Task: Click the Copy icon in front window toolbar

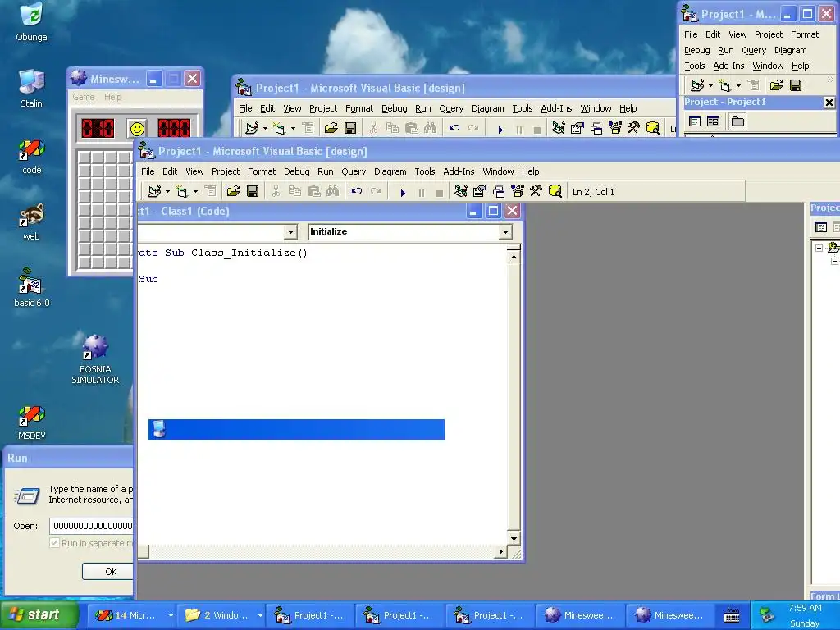Action: click(294, 191)
